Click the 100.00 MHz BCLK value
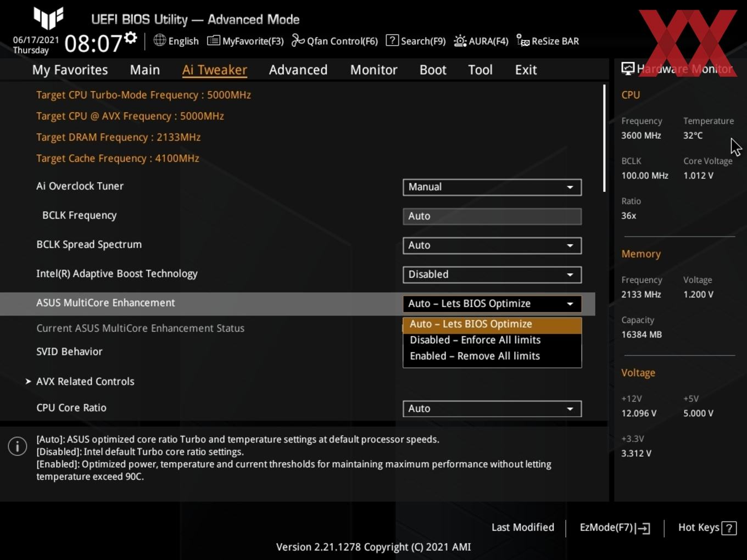The width and height of the screenshot is (747, 560). [x=645, y=176]
